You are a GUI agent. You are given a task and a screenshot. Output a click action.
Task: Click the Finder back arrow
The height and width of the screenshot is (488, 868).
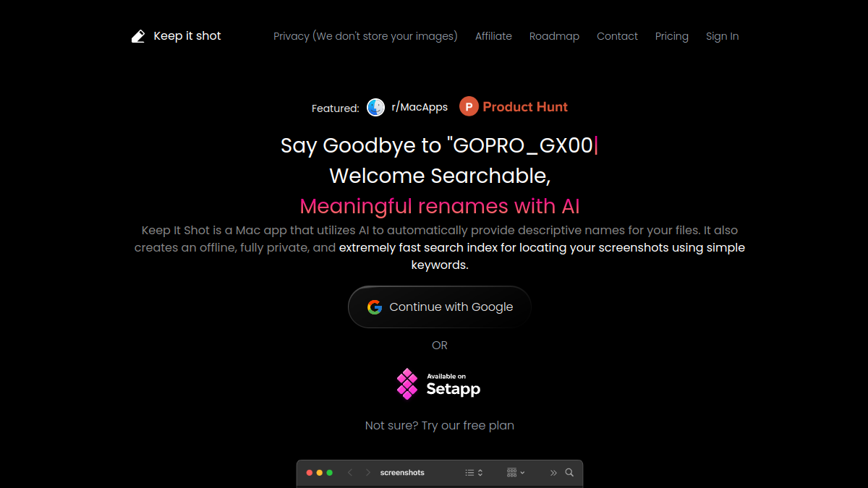point(350,473)
